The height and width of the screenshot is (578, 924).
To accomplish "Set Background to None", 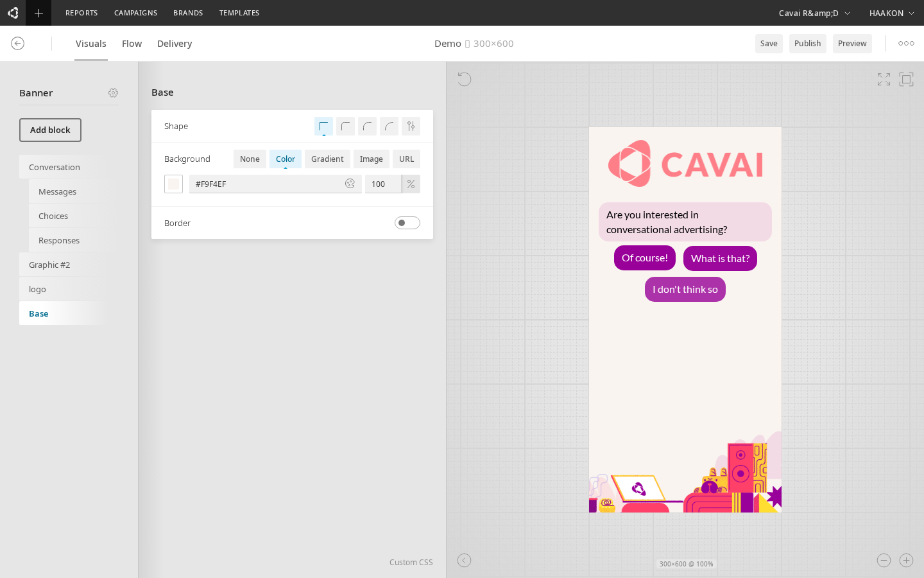I will pos(250,159).
